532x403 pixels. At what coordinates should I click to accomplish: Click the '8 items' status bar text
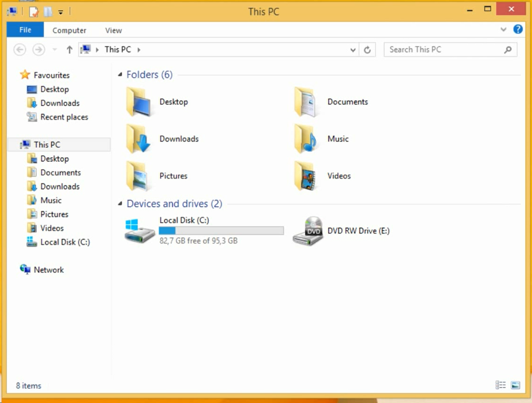point(28,385)
